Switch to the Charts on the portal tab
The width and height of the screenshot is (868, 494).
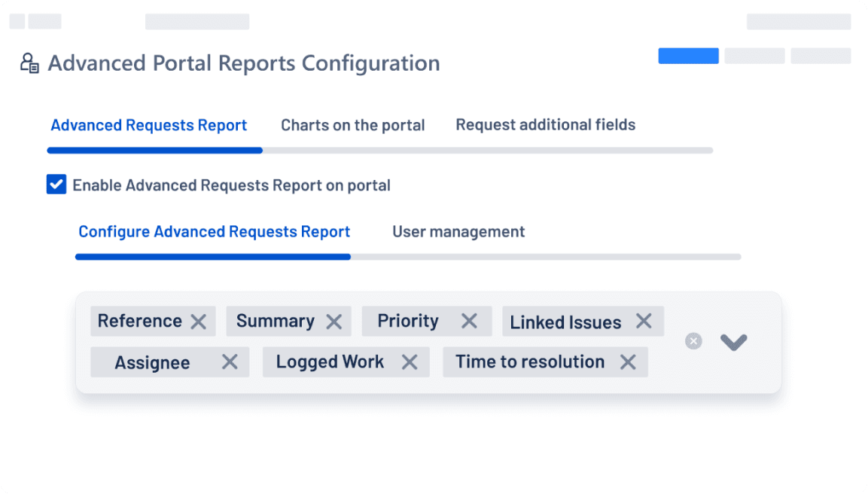click(x=352, y=125)
